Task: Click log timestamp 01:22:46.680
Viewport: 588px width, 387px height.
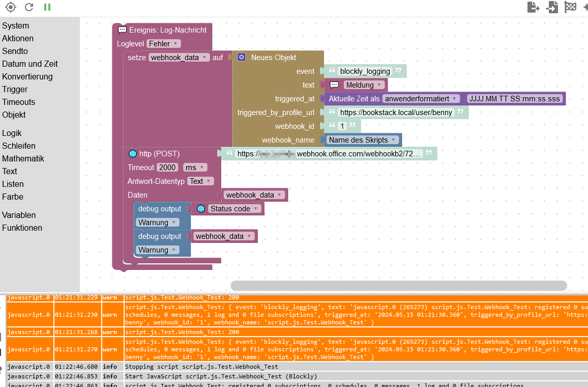Action: 76,367
